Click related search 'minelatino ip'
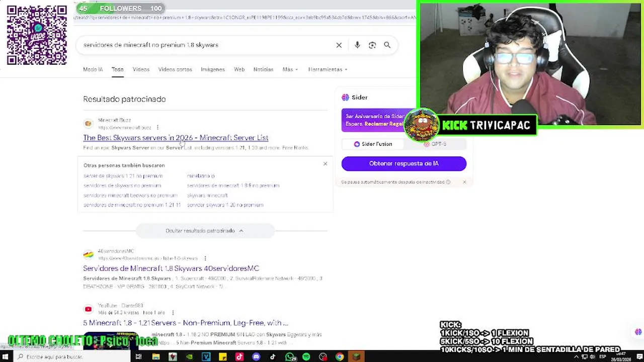 (x=201, y=176)
